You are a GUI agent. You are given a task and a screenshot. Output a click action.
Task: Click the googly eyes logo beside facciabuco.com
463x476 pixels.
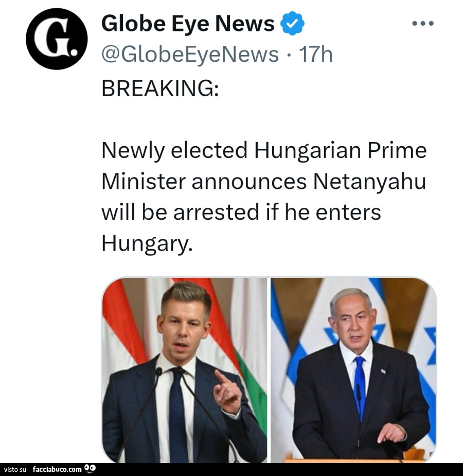91,468
